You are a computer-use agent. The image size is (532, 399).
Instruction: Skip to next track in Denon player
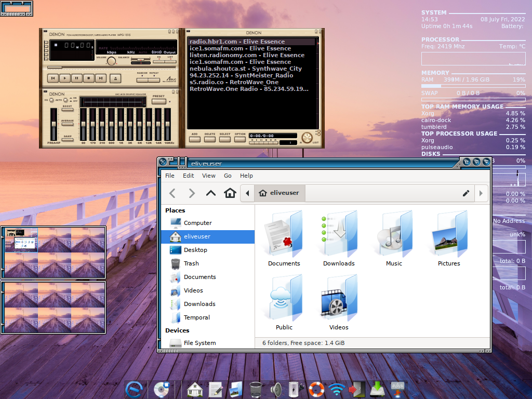click(101, 78)
